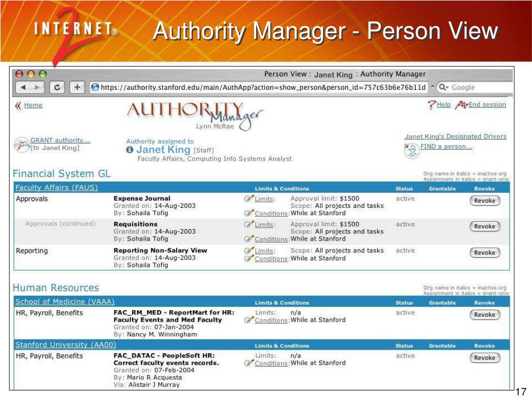Revoke the Requisitions authority
This screenshot has width=532, height=399.
(485, 227)
